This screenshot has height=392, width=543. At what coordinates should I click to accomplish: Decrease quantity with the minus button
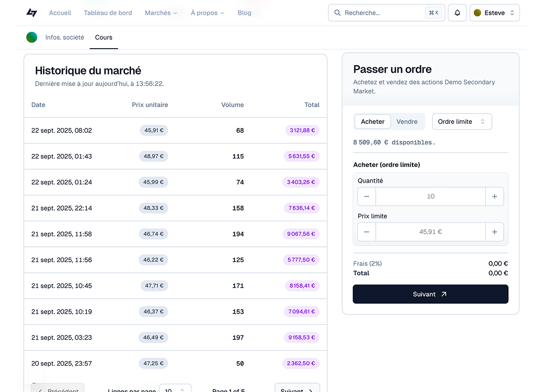click(367, 197)
